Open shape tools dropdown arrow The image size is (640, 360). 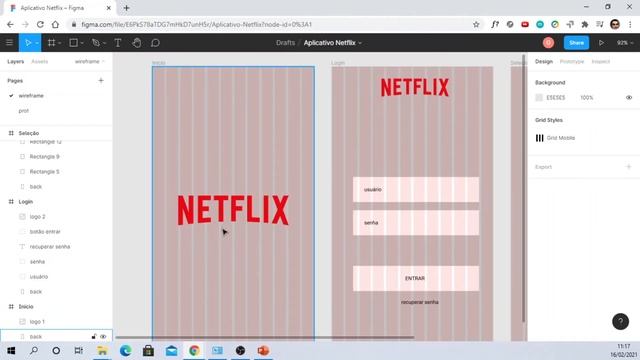[x=82, y=43]
